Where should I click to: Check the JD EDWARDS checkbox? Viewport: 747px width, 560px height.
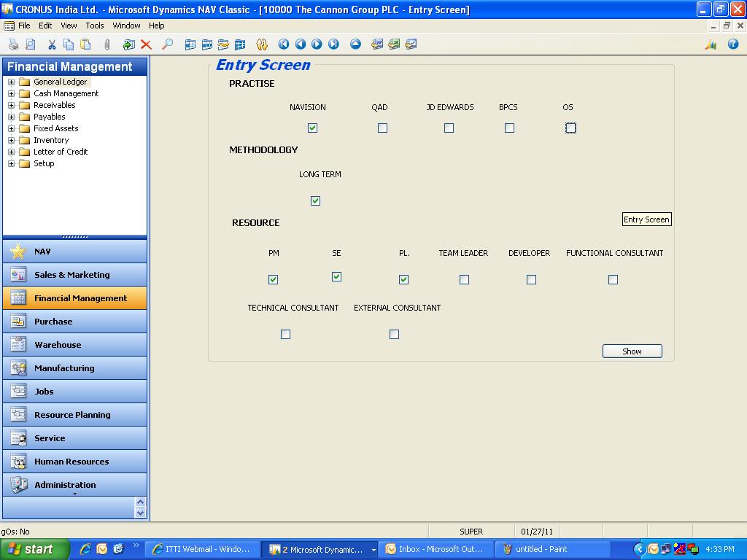[449, 128]
